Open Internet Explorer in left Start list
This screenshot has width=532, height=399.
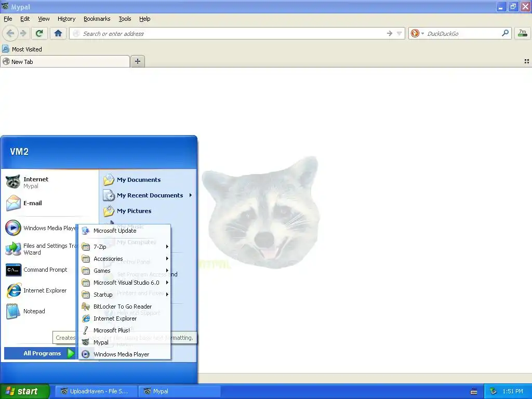(x=41, y=290)
